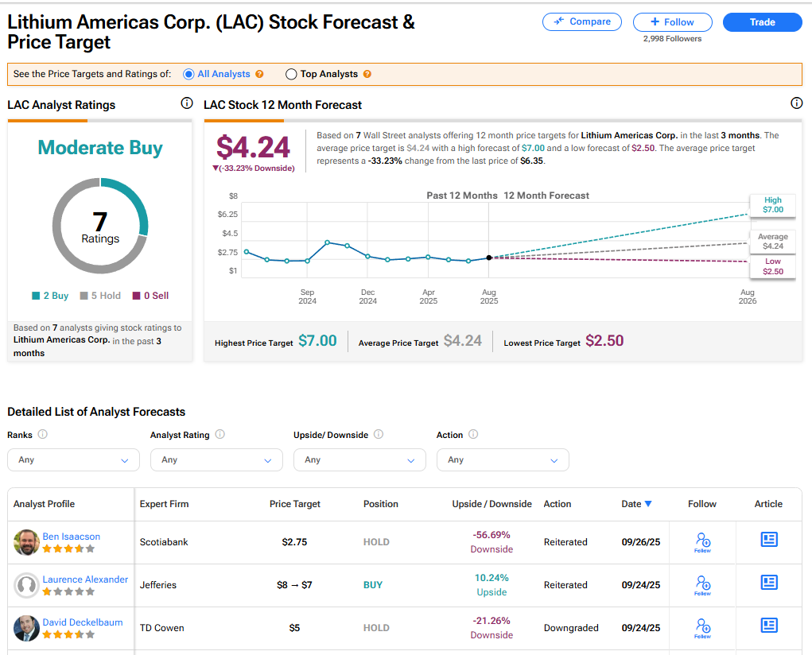Screen dimensions: 812x655
Task: Click the teal Buy legend square
Action: pyautogui.click(x=36, y=296)
